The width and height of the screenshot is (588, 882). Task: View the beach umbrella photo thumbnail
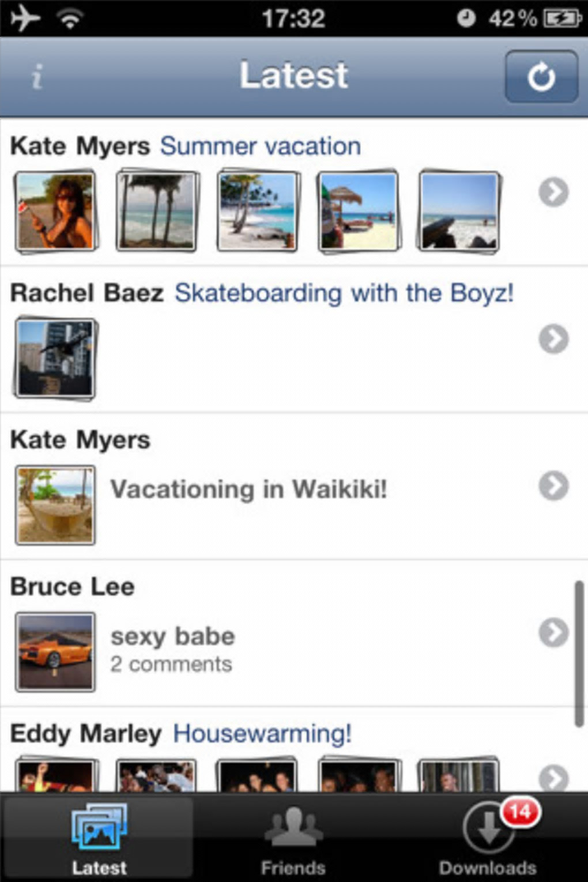pyautogui.click(x=359, y=211)
